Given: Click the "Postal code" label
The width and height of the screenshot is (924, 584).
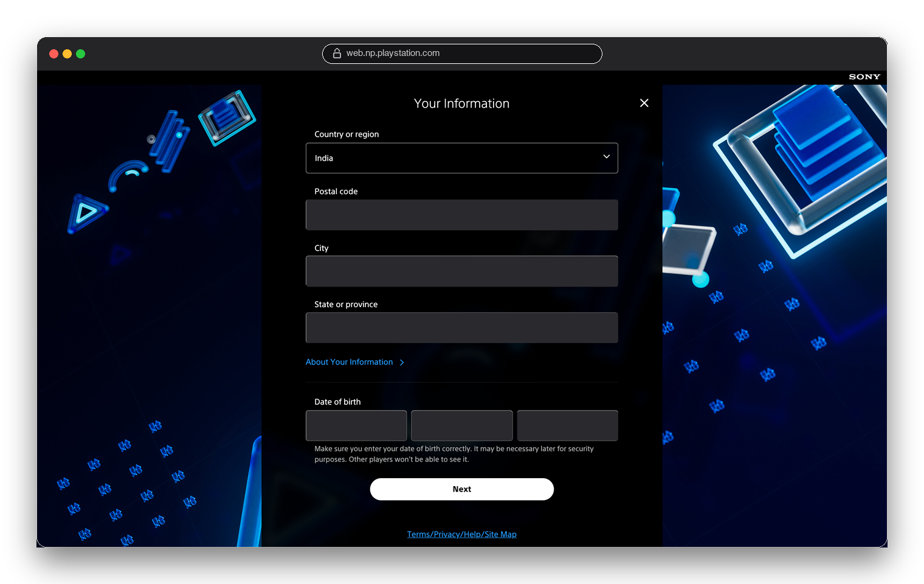Looking at the screenshot, I should [x=336, y=192].
